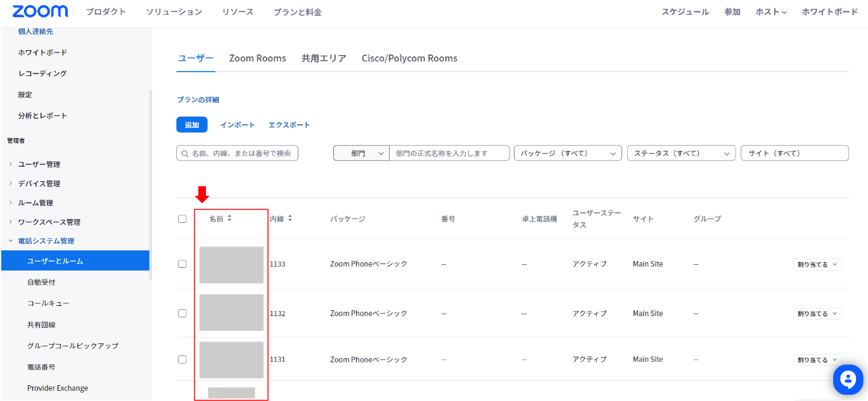
Task: Switch to the Zoom Rooms tab
Action: click(x=257, y=58)
